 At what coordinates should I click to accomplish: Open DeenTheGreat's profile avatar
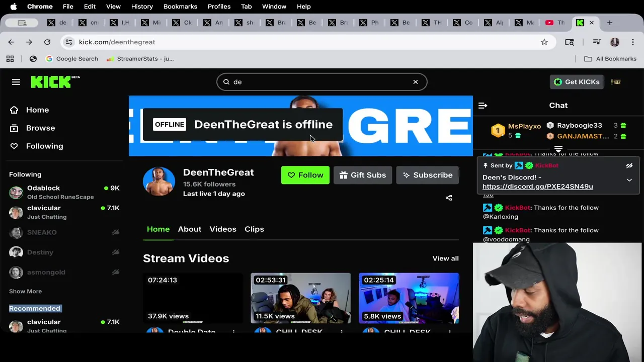159,181
